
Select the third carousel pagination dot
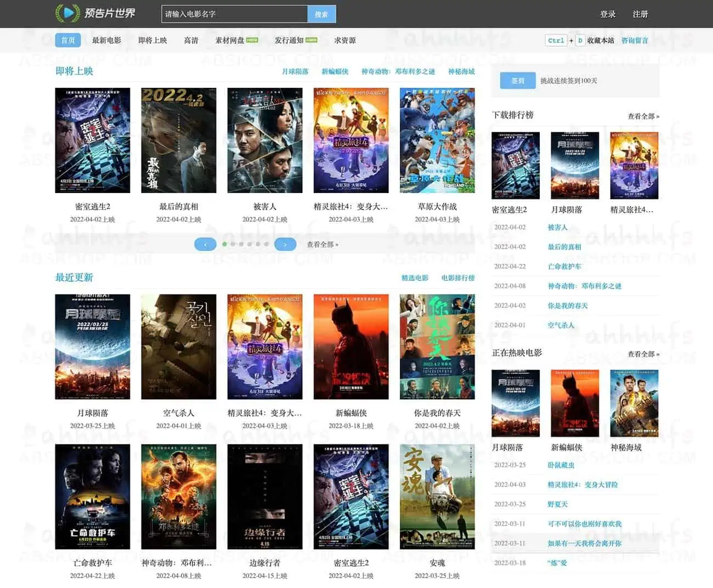pyautogui.click(x=241, y=244)
